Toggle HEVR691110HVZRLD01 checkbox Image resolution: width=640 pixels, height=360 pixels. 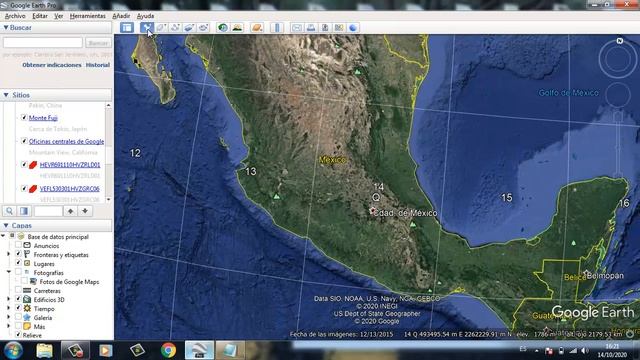click(24, 165)
